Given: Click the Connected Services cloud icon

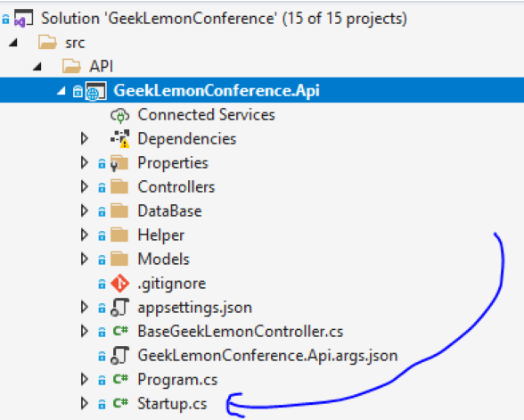Looking at the screenshot, I should [119, 115].
